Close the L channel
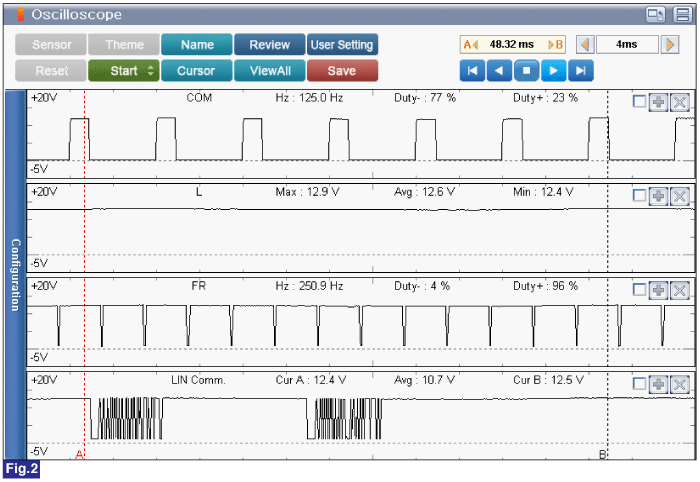This screenshot has height=482, width=700. click(x=679, y=196)
